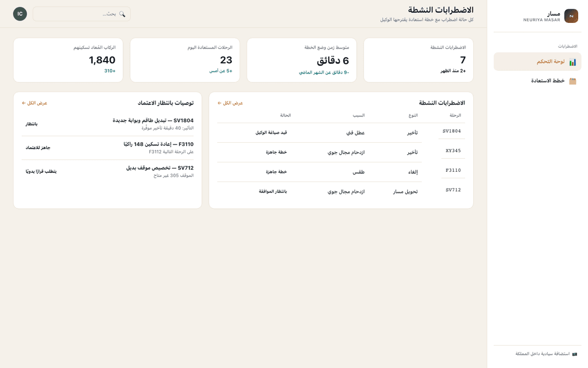This screenshot has height=368, width=588.
Task: Click the استضافة سيادية داخل المملكة footer text
Action: tap(542, 354)
